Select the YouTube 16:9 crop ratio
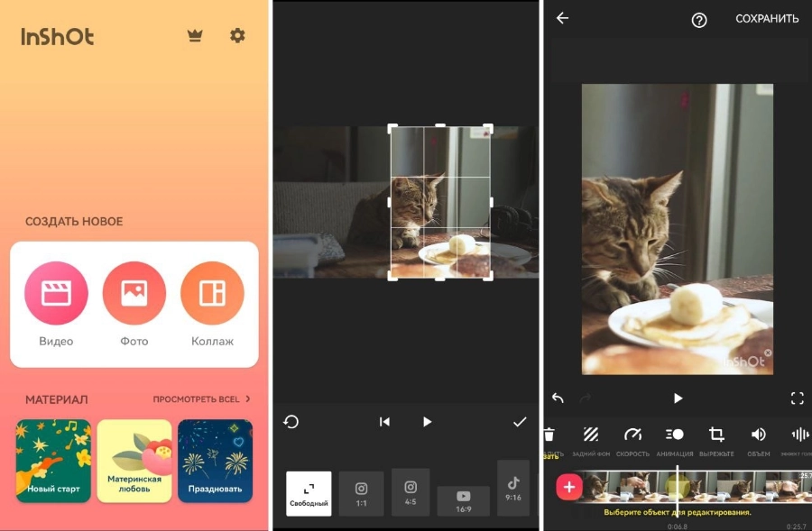 (x=464, y=500)
